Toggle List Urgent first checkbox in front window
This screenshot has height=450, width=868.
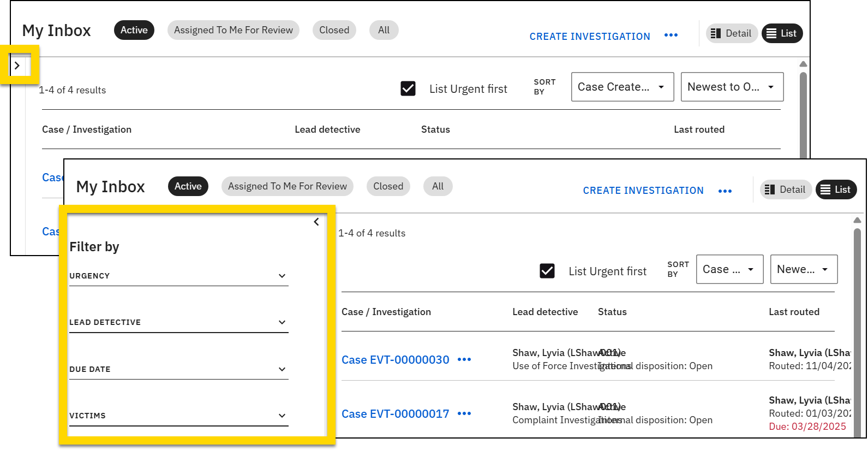pyautogui.click(x=547, y=271)
